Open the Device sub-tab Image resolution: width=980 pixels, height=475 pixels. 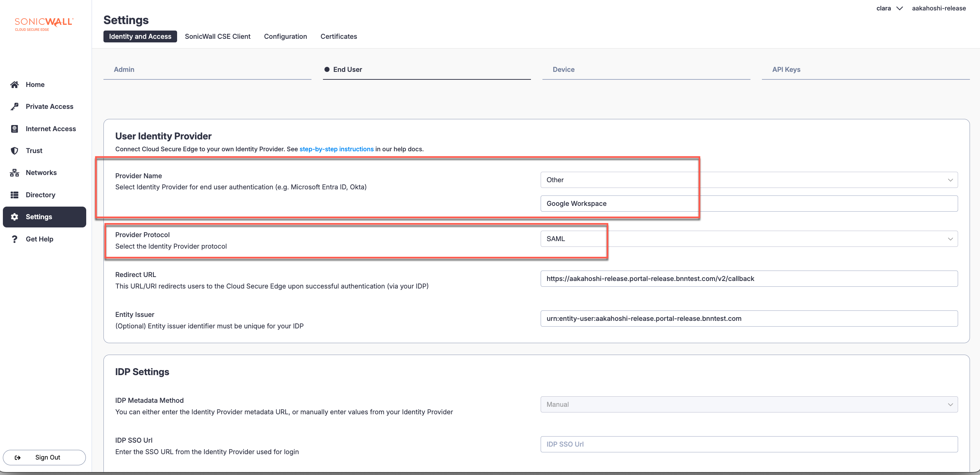pos(646,70)
